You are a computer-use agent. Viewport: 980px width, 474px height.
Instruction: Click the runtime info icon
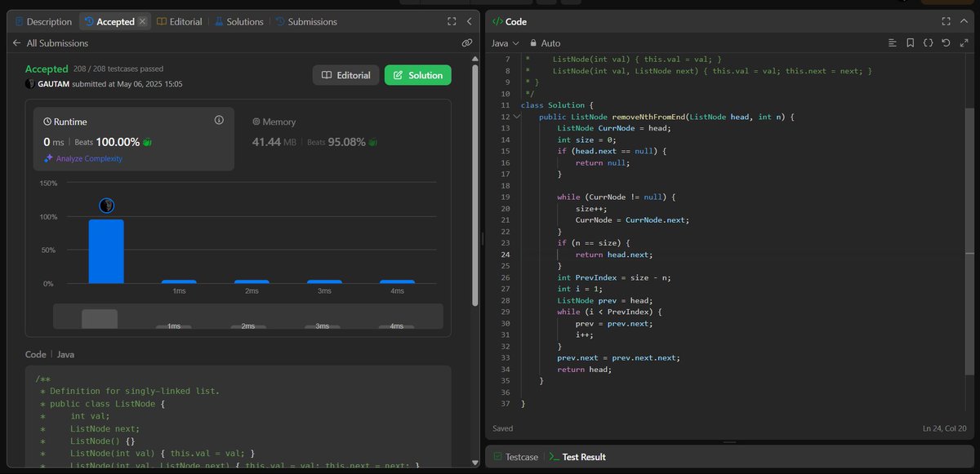219,120
